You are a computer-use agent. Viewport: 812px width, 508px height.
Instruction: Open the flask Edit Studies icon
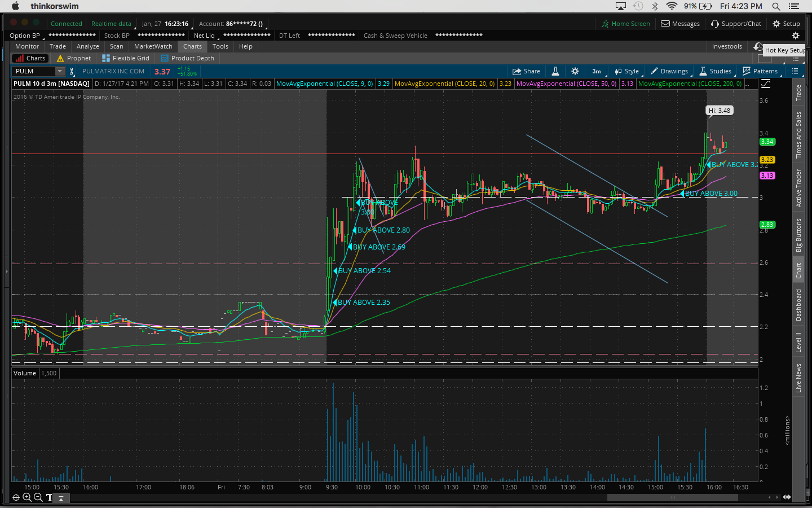click(555, 71)
